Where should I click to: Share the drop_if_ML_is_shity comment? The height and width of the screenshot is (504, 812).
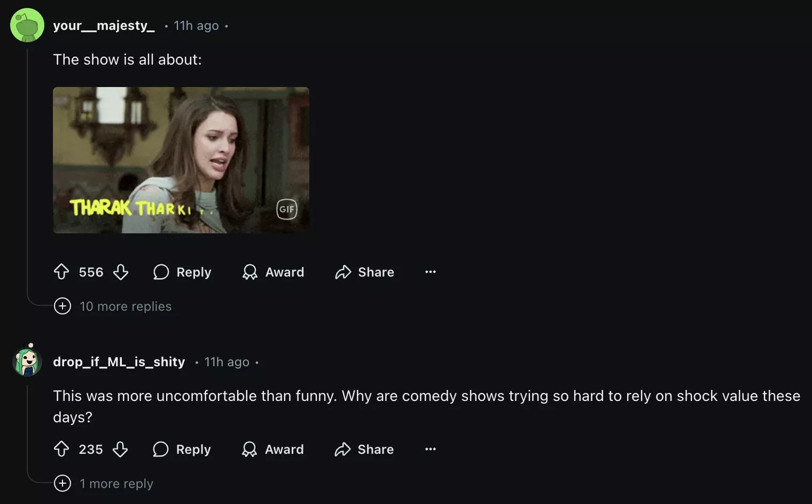coord(364,449)
